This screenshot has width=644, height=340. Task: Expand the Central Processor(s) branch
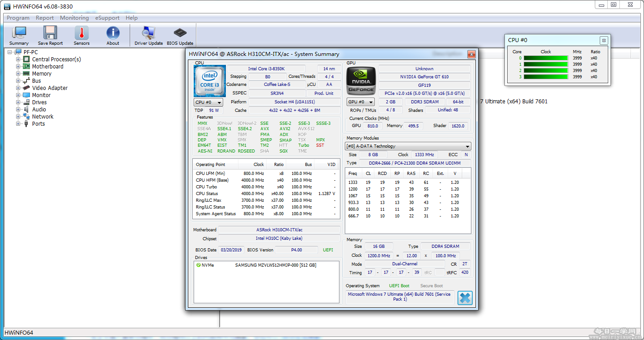pos(18,59)
